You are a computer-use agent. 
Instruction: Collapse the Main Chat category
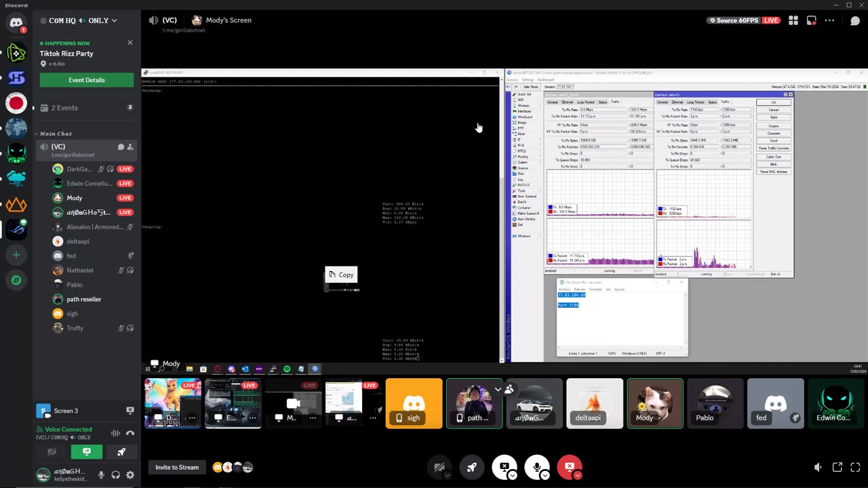click(56, 134)
